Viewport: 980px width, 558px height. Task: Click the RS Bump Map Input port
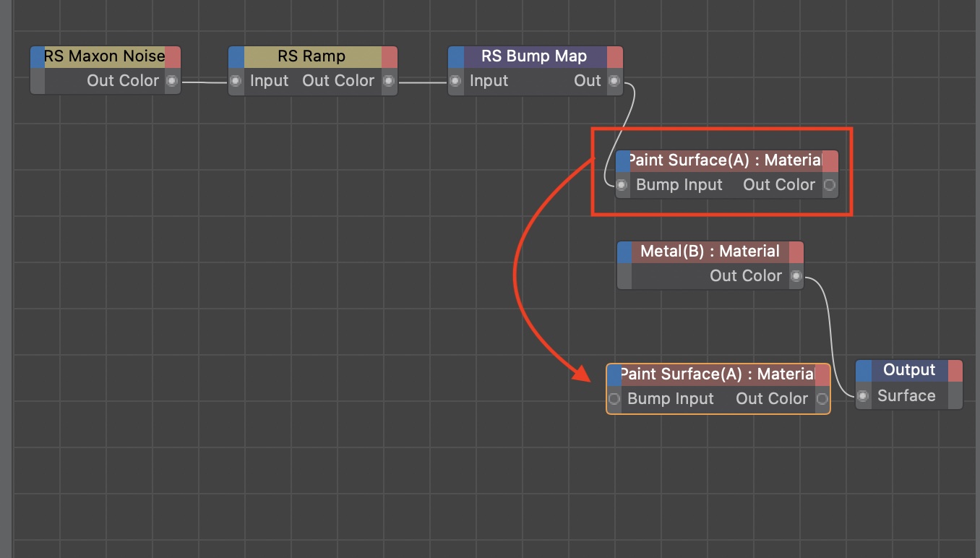pos(455,81)
